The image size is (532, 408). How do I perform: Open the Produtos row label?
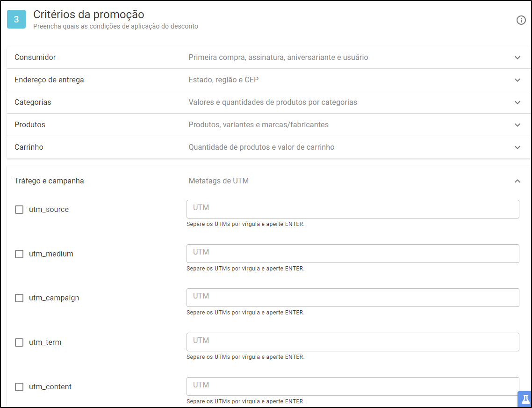30,124
